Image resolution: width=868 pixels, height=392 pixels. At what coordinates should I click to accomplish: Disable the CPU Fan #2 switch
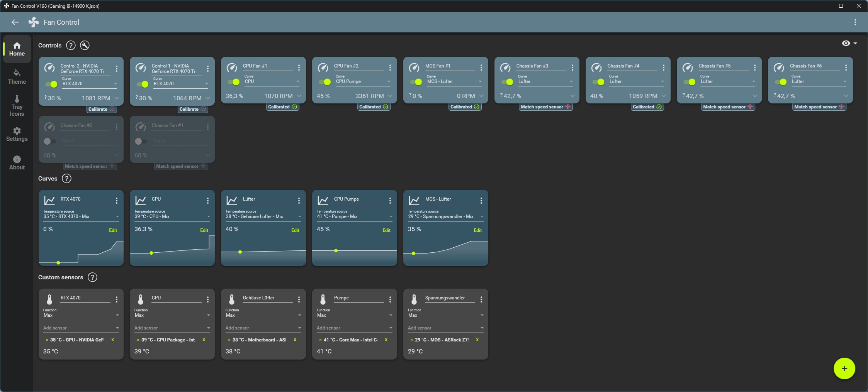[324, 82]
